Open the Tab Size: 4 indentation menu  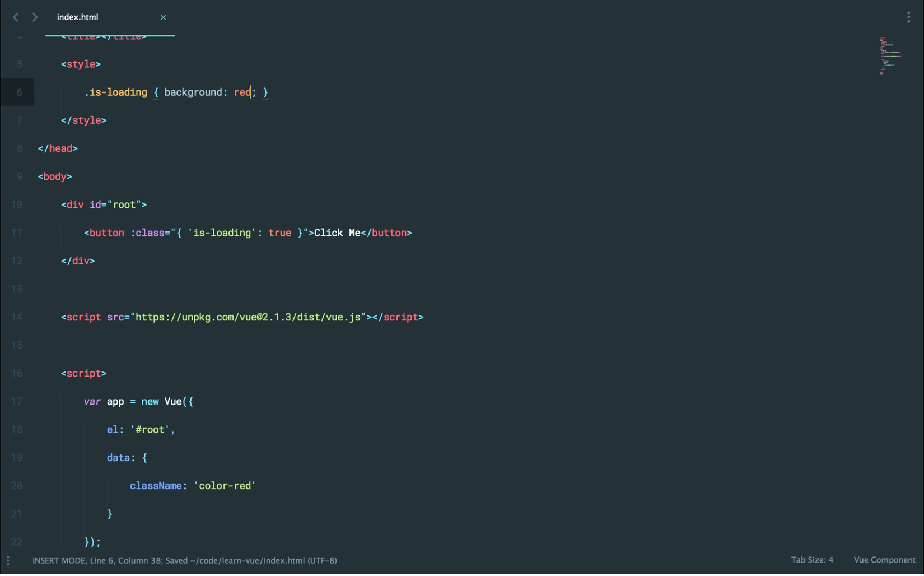coord(812,560)
